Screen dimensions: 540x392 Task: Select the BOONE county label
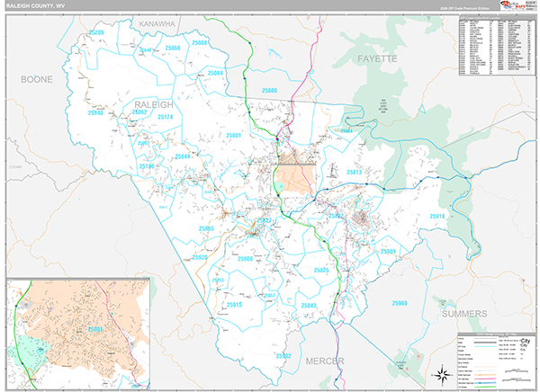(37, 80)
